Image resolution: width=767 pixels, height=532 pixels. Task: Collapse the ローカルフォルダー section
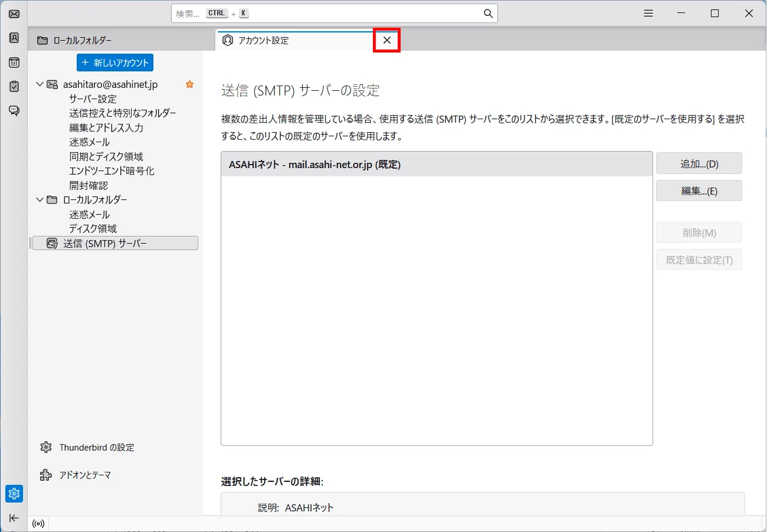click(39, 199)
